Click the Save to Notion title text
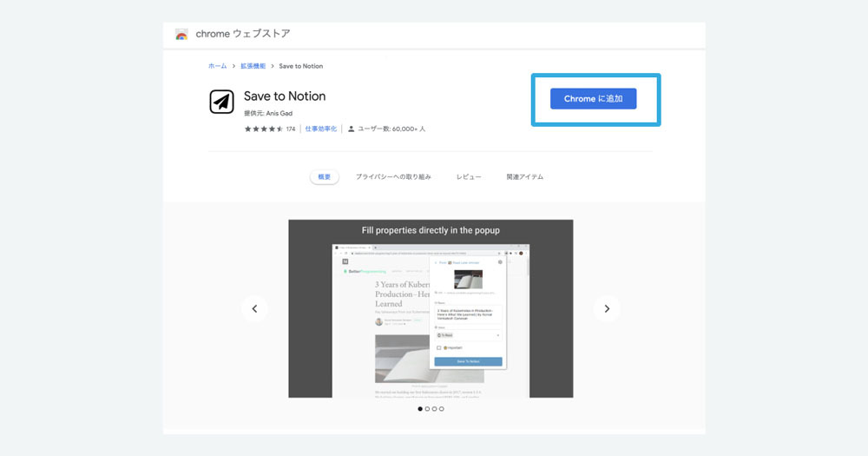 click(x=285, y=96)
